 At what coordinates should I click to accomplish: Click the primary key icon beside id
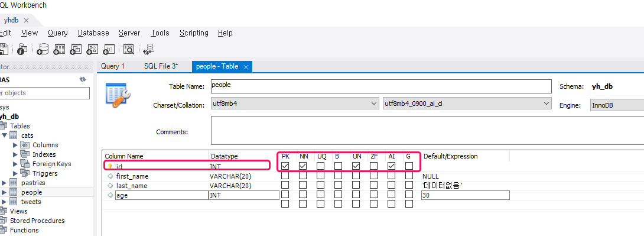[x=110, y=166]
